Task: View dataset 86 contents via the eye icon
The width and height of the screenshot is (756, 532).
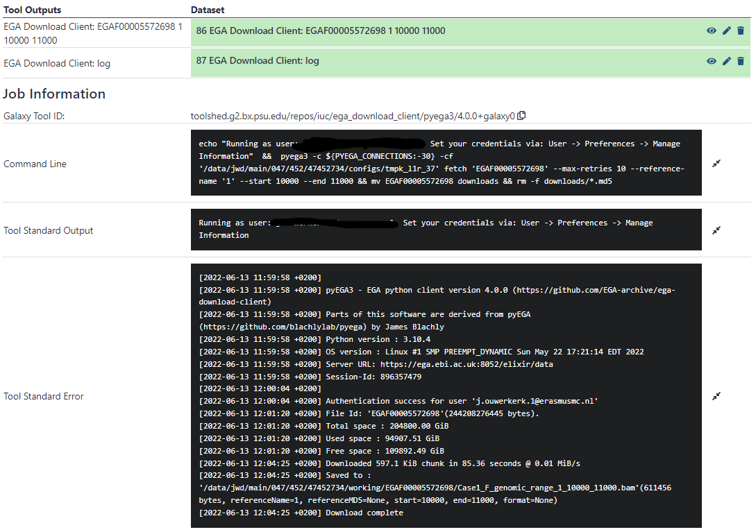Action: click(711, 31)
